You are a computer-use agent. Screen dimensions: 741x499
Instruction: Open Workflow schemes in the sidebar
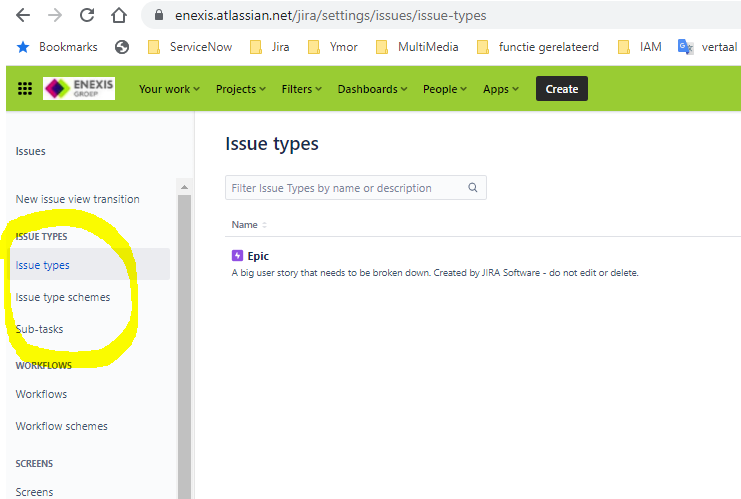(x=61, y=426)
